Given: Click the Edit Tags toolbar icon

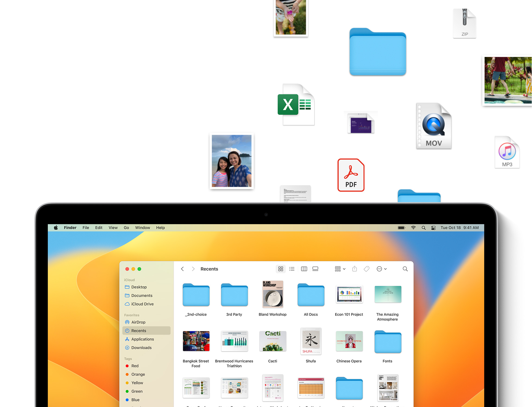Looking at the screenshot, I should click(x=366, y=269).
